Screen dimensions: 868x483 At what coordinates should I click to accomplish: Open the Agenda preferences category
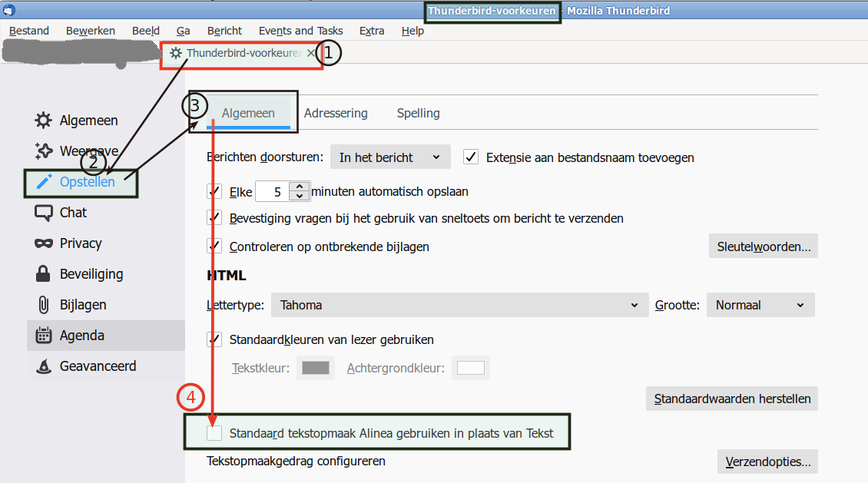click(105, 336)
